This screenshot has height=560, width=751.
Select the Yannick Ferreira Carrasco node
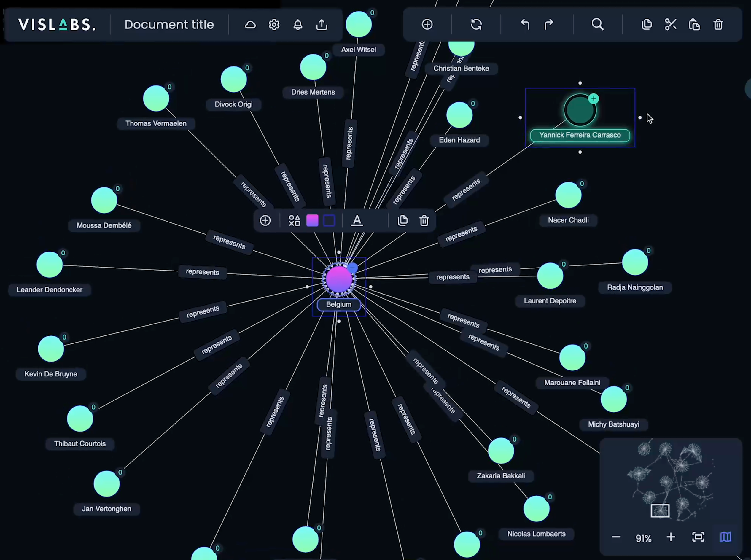(x=580, y=110)
